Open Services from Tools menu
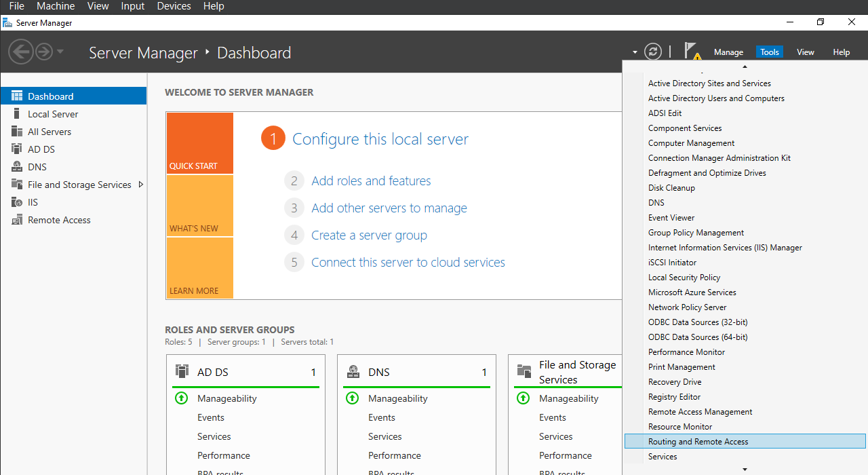This screenshot has width=868, height=475. click(x=745, y=457)
